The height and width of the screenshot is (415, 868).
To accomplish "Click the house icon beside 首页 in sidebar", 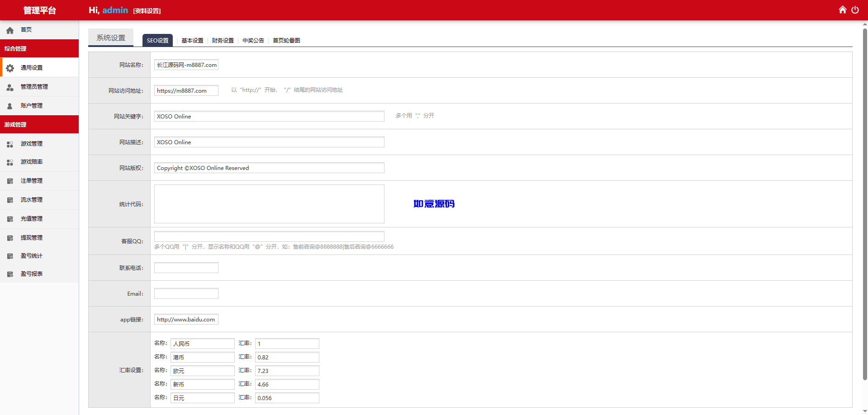I will pyautogui.click(x=10, y=31).
